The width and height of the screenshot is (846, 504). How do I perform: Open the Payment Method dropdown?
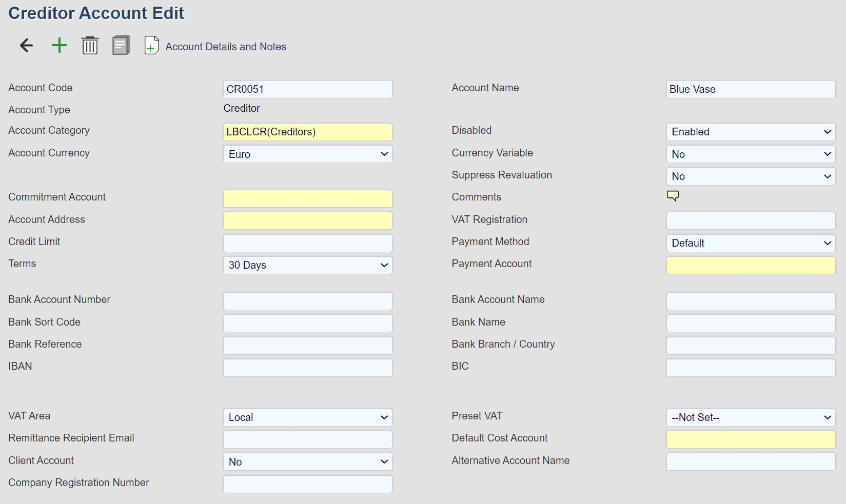(x=751, y=243)
